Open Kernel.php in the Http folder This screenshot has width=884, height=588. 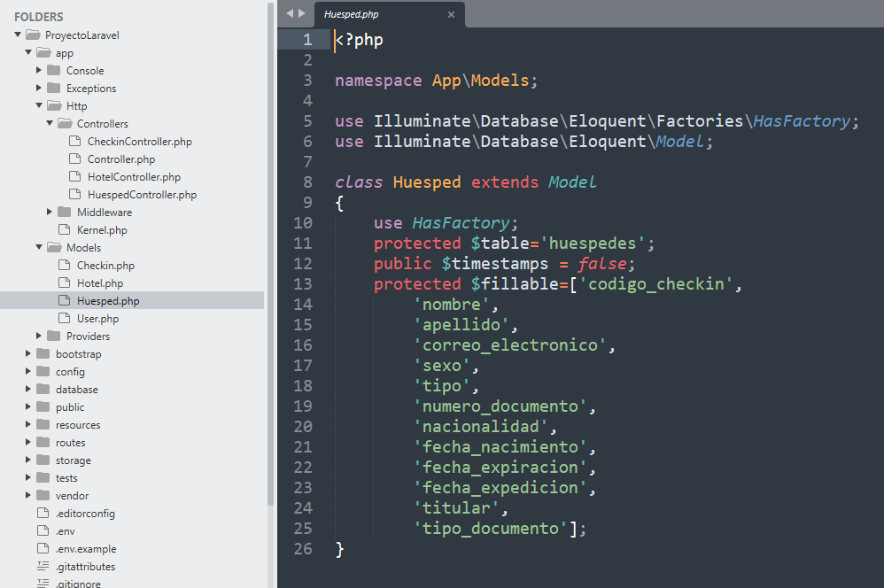click(102, 230)
